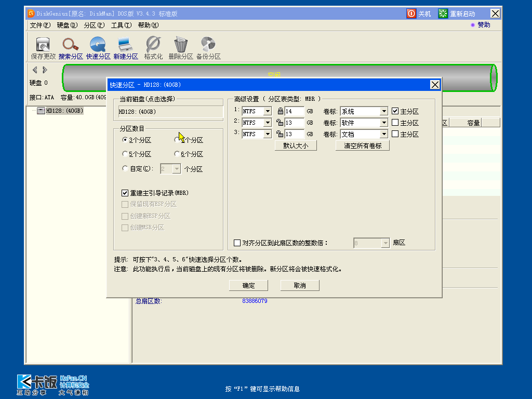Click the 总扇区数 label

tap(149, 301)
